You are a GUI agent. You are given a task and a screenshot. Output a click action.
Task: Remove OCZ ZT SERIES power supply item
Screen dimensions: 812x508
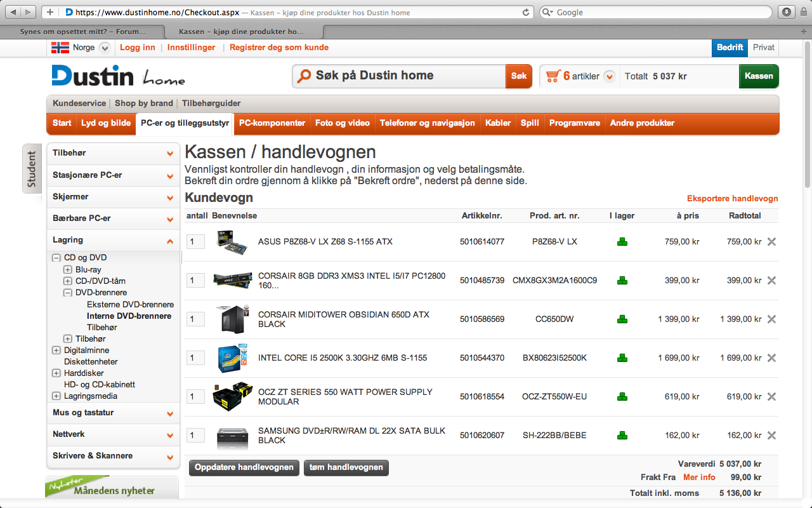click(771, 396)
